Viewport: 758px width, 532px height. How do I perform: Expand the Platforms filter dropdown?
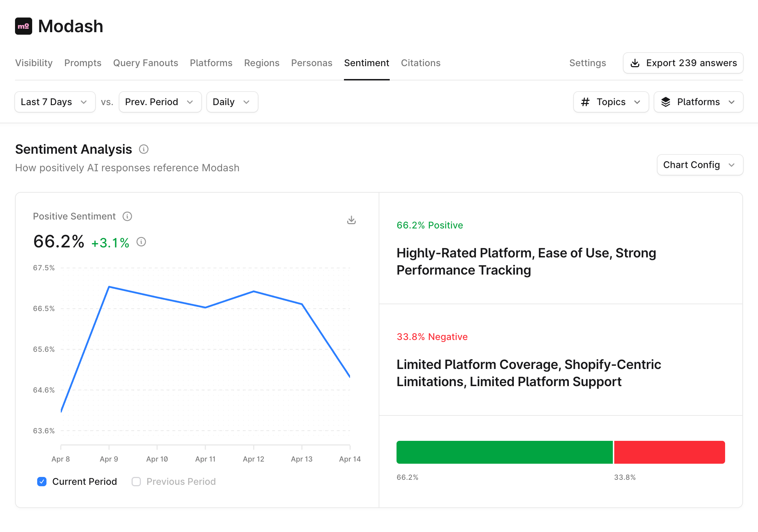[x=699, y=102]
